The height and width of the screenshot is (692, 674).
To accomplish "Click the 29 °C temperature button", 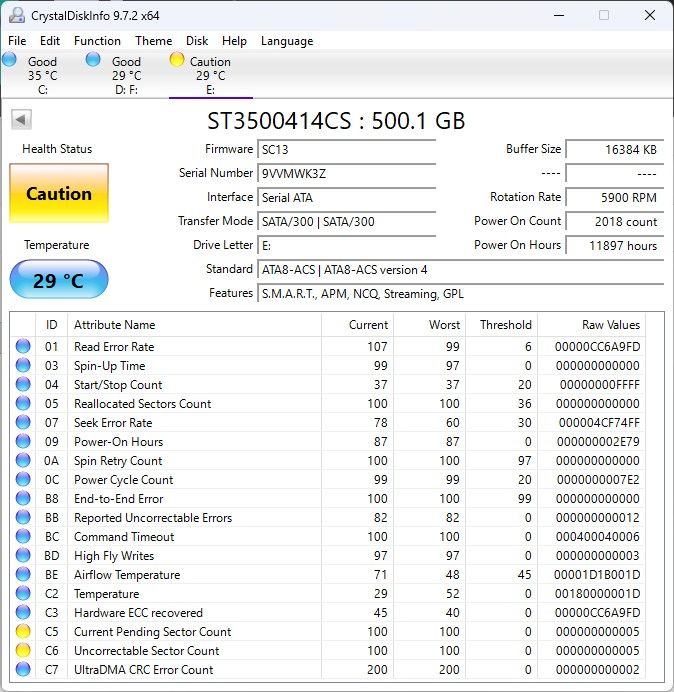I will 59,280.
